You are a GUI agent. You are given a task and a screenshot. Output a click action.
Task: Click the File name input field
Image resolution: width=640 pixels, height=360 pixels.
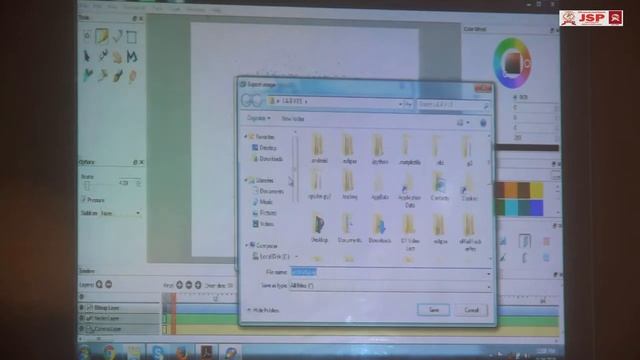tap(390, 273)
